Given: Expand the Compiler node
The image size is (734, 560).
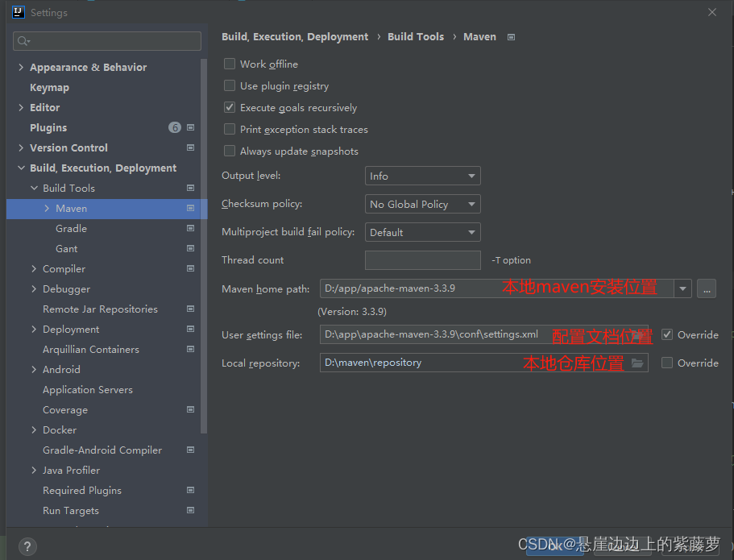Looking at the screenshot, I should tap(34, 268).
